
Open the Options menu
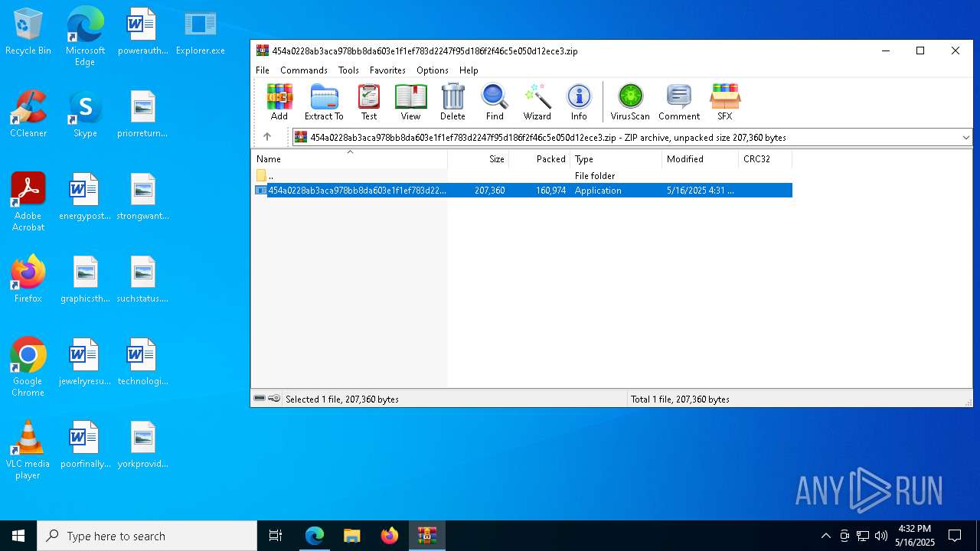(433, 70)
